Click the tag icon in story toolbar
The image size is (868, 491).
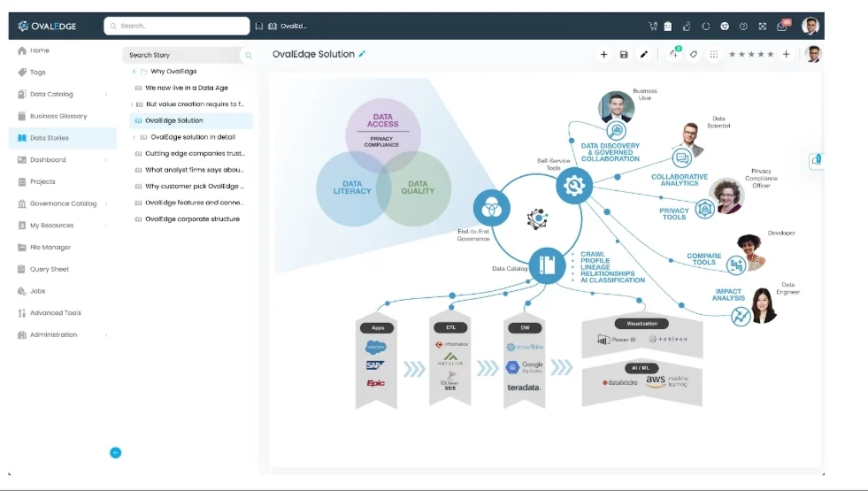pyautogui.click(x=694, y=54)
